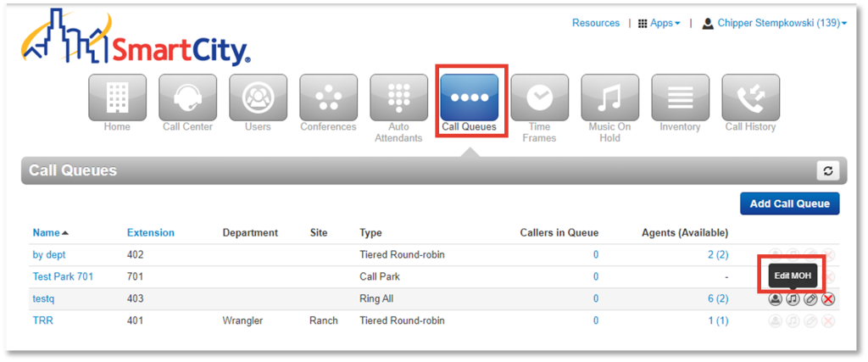
Task: Open the Time Frames clock icon
Action: click(539, 97)
